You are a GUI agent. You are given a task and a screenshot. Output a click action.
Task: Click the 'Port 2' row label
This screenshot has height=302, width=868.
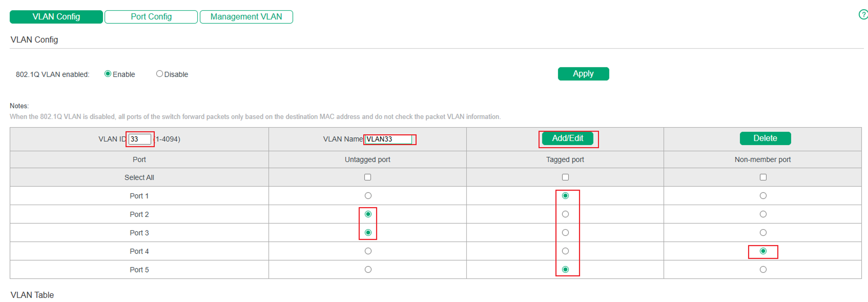tap(139, 215)
